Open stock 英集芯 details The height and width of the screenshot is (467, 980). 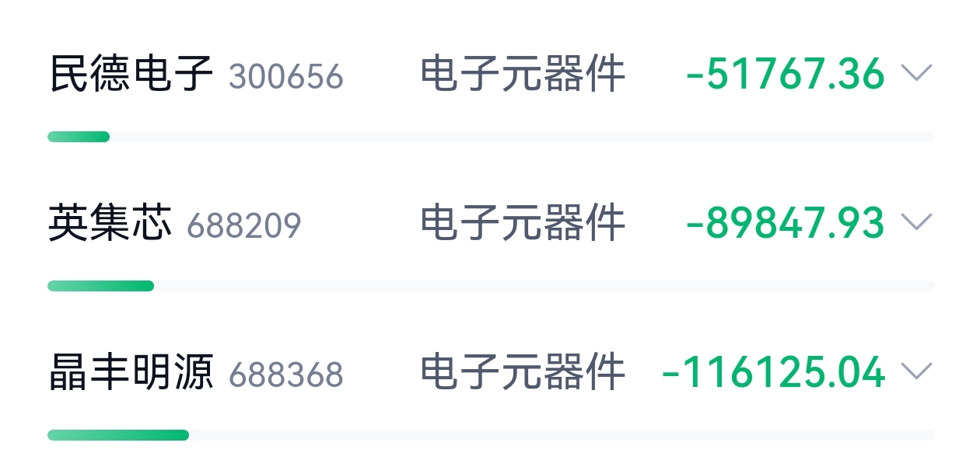tap(110, 224)
